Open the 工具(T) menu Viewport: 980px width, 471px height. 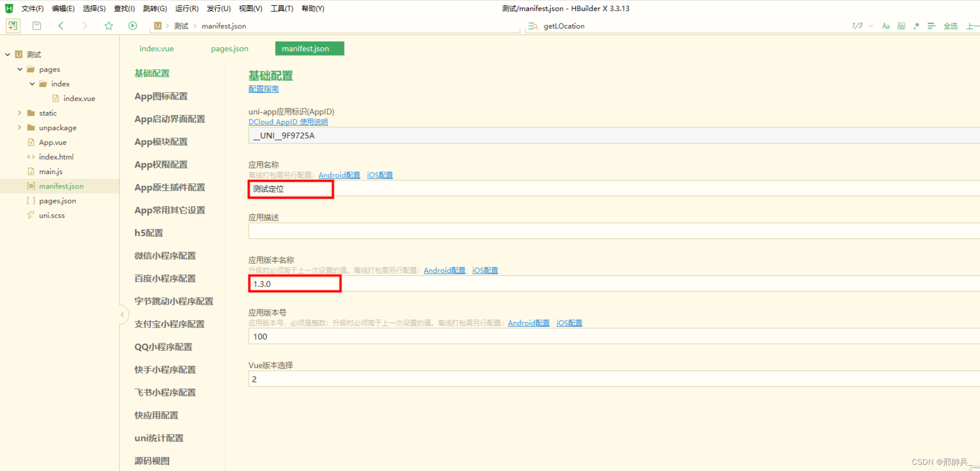point(282,8)
